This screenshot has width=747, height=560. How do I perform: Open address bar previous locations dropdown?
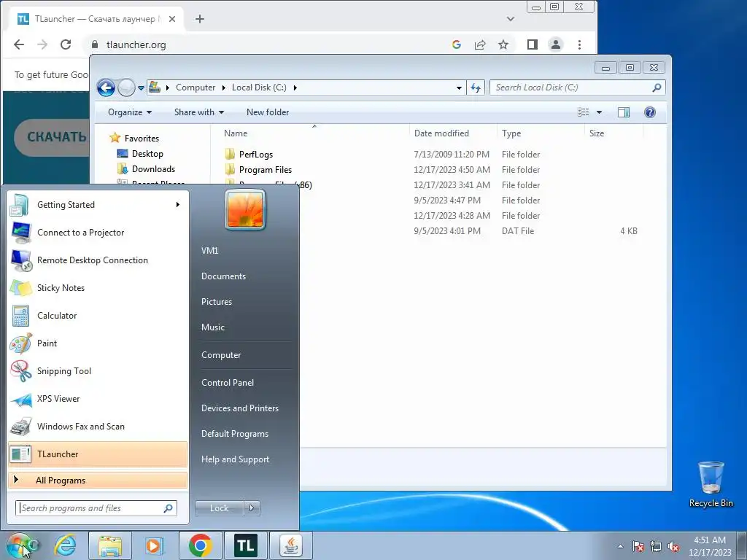(459, 87)
